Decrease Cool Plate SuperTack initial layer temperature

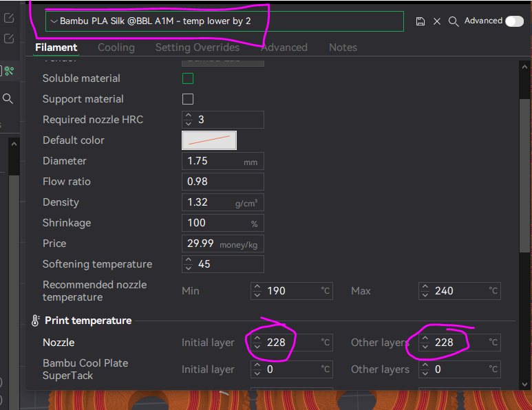[x=257, y=373]
